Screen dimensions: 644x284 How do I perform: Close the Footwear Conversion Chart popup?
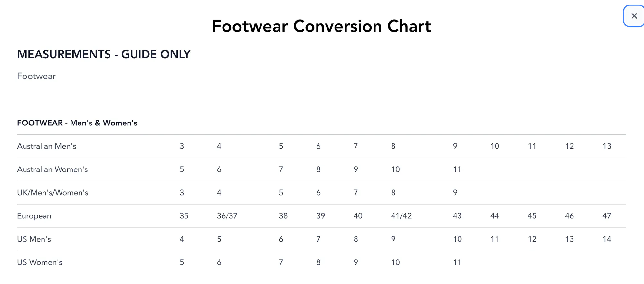pos(634,16)
